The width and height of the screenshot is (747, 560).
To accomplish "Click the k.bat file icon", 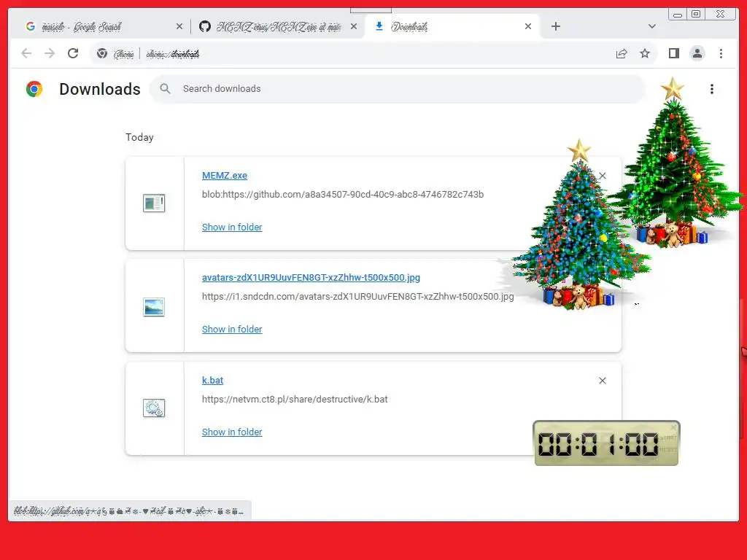I will (x=154, y=408).
